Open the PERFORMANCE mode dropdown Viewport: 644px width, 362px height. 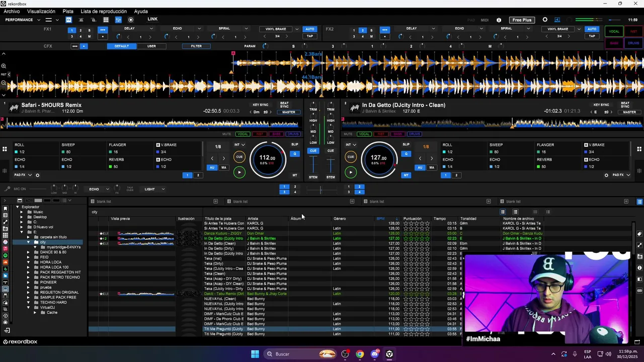point(23,20)
